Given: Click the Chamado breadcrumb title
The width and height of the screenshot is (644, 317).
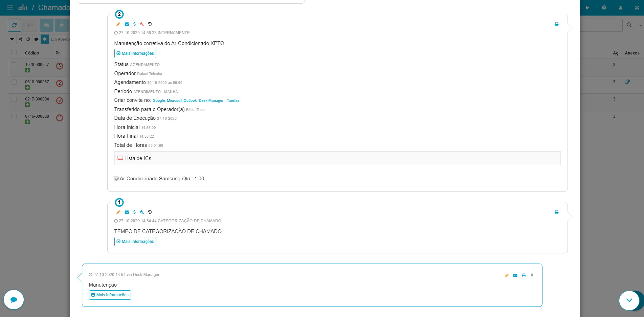Looking at the screenshot, I should (54, 7).
